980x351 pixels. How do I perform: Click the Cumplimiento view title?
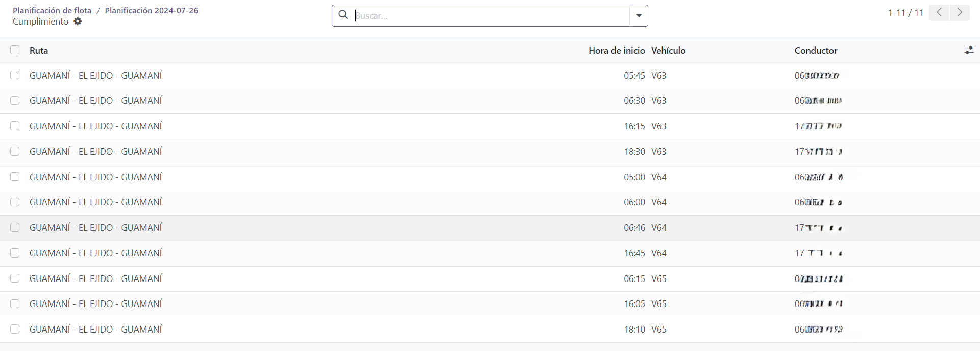[x=40, y=21]
